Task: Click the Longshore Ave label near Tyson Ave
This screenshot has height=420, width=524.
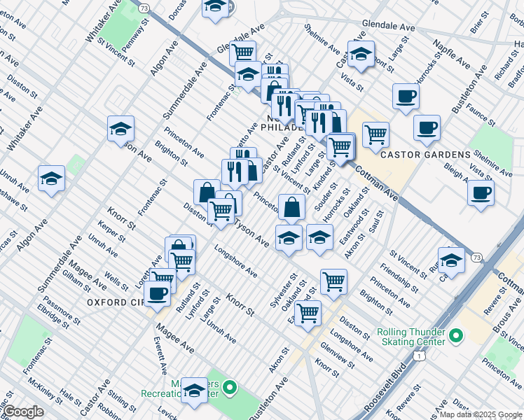Action: 236,261
